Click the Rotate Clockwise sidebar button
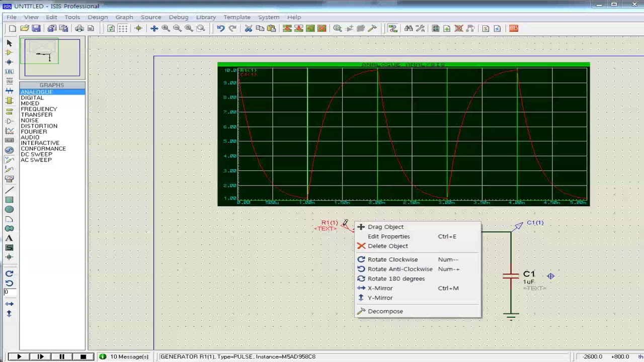This screenshot has height=362, width=644. click(9, 274)
